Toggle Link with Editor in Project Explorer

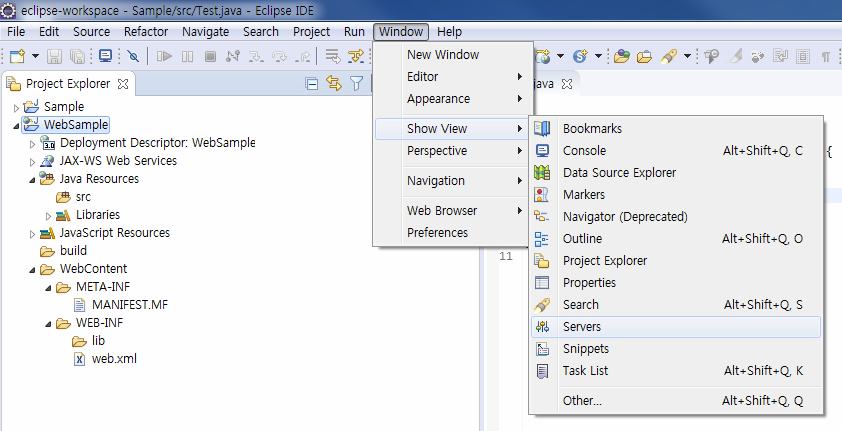(334, 84)
